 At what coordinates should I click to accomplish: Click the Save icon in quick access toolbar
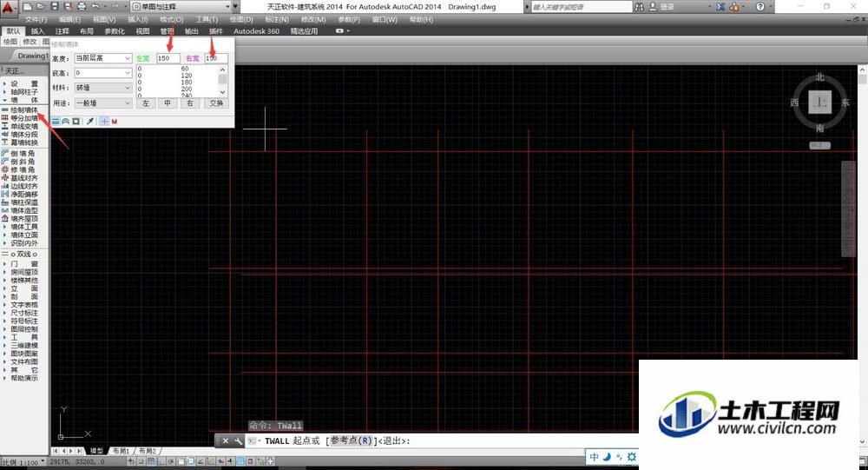54,6
